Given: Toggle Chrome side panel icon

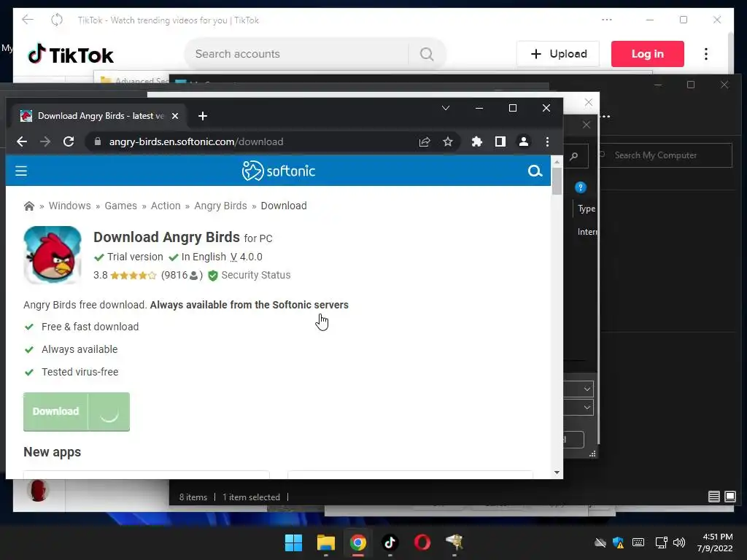Looking at the screenshot, I should coord(500,141).
